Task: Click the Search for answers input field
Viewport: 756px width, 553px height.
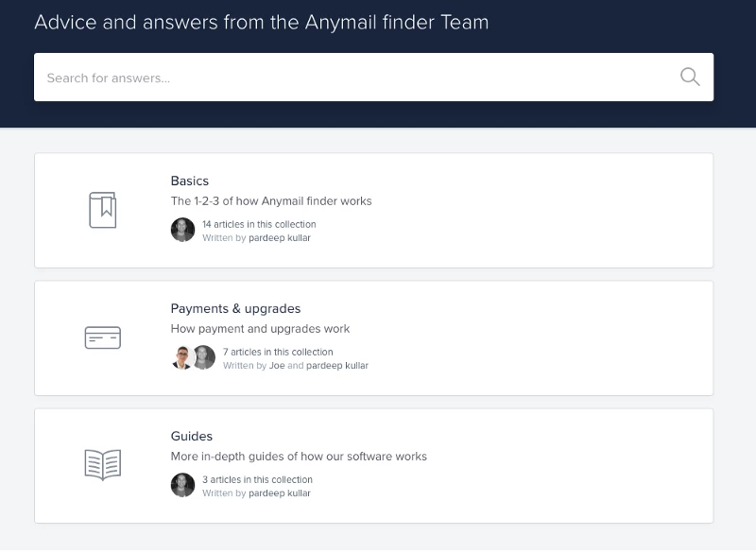Action: click(359, 78)
